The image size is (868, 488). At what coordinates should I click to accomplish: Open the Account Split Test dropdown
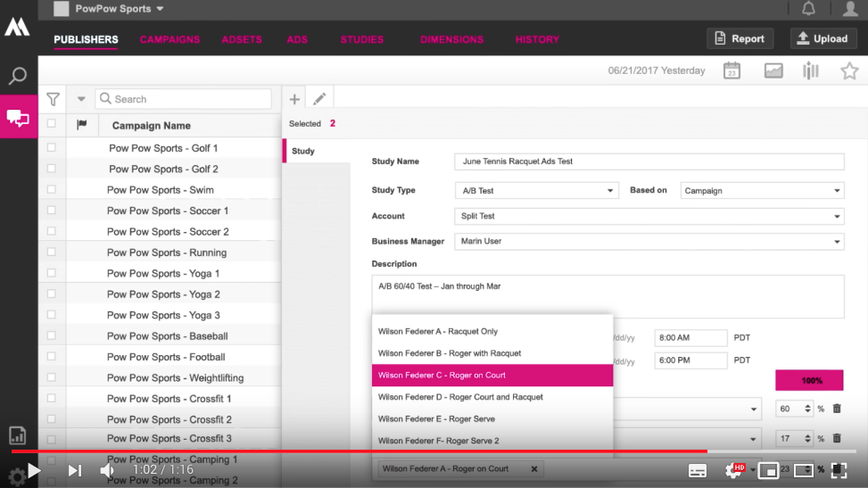[649, 216]
